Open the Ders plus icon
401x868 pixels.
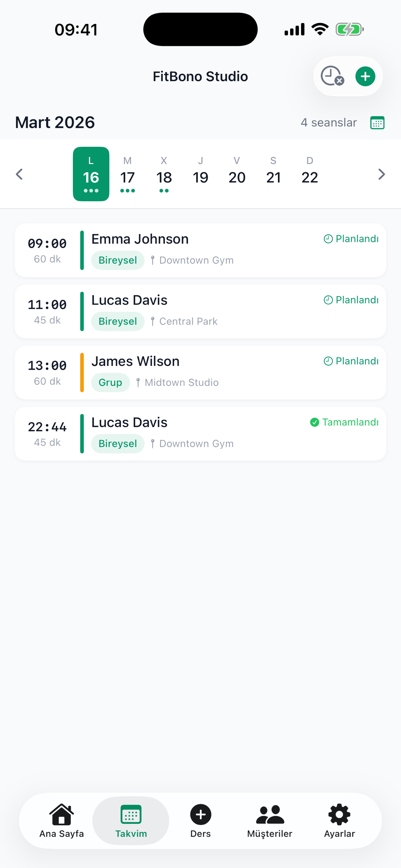(x=201, y=815)
